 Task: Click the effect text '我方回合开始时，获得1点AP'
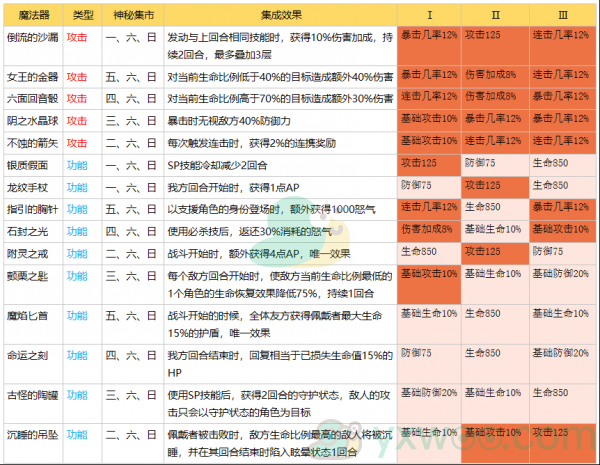[233, 188]
